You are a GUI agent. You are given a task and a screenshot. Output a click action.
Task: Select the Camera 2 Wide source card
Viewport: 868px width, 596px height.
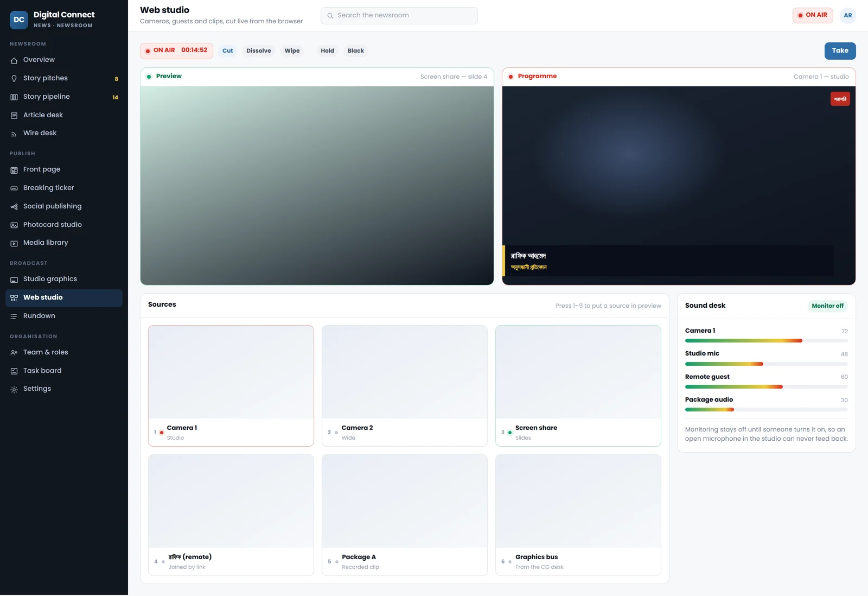click(x=405, y=386)
